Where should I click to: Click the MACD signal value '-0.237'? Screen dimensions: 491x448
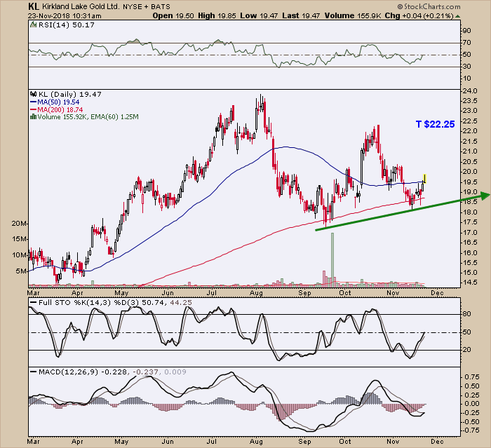pyautogui.click(x=146, y=372)
